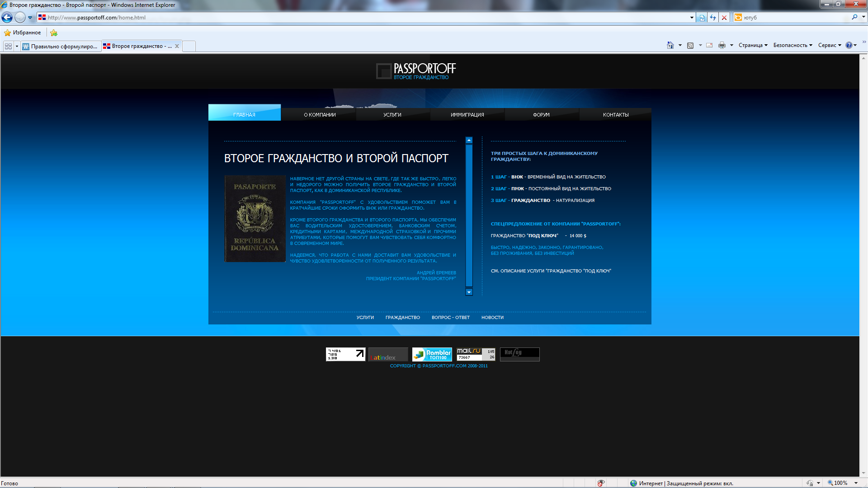
Task: Click the RSS feeds icon
Action: [690, 45]
